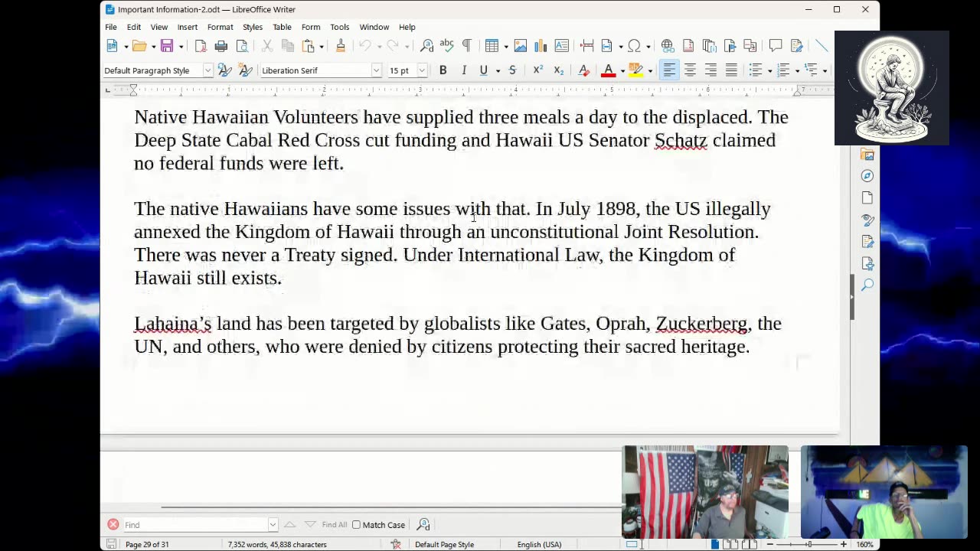The image size is (980, 551).
Task: Open the Font Size dropdown
Action: click(422, 70)
